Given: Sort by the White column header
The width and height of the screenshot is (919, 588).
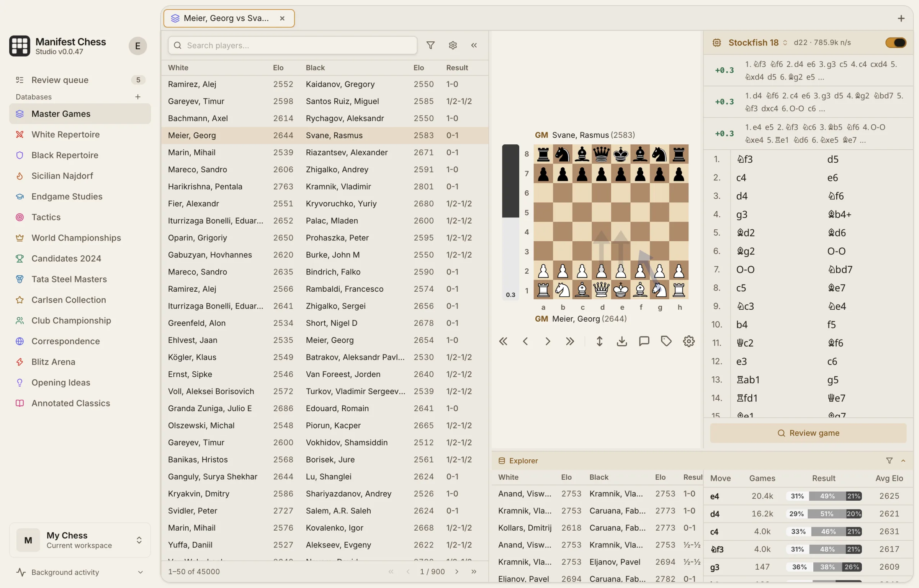Looking at the screenshot, I should (x=178, y=67).
